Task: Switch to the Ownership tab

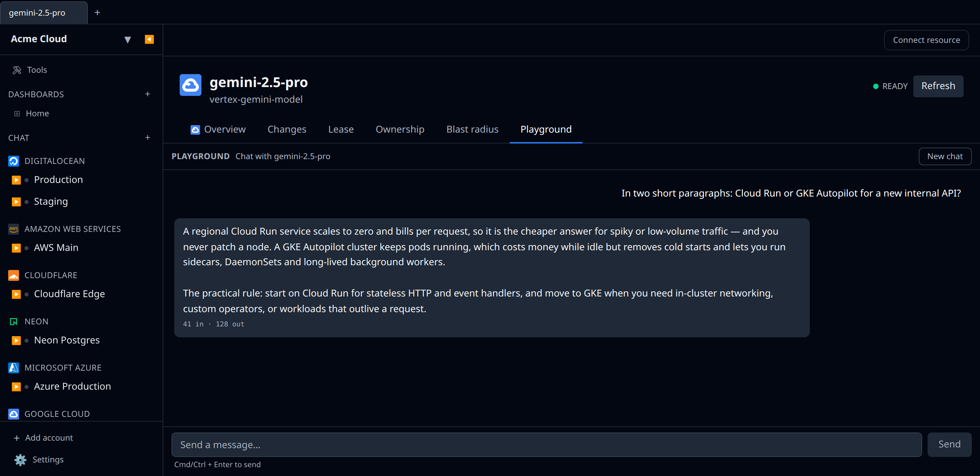Action: pyautogui.click(x=400, y=129)
